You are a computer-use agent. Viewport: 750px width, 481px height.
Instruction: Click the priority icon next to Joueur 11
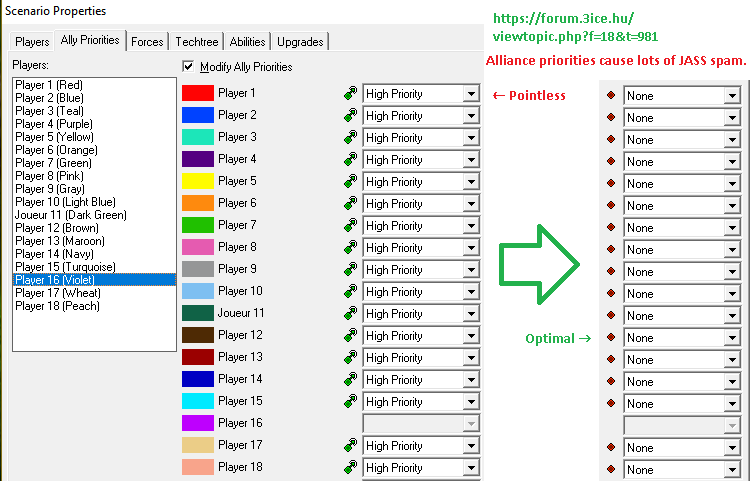[350, 313]
